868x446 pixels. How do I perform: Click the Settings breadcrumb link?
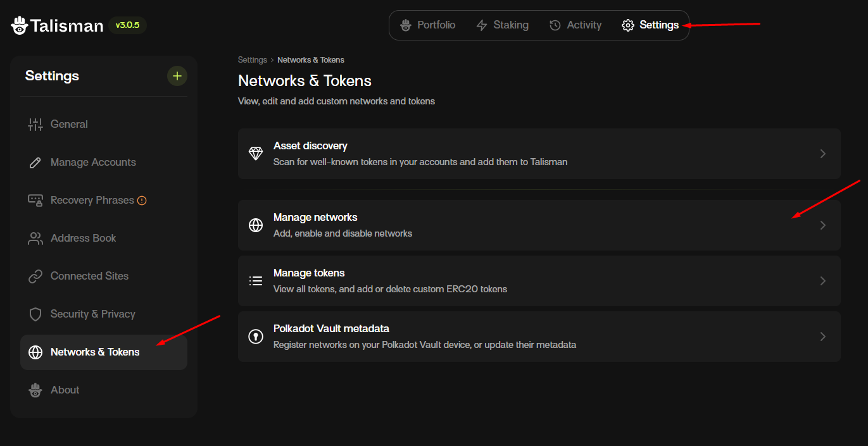[252, 60]
